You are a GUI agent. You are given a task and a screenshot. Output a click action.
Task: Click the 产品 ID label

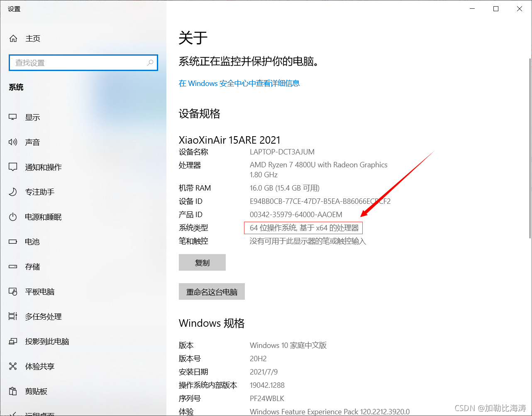(x=190, y=215)
